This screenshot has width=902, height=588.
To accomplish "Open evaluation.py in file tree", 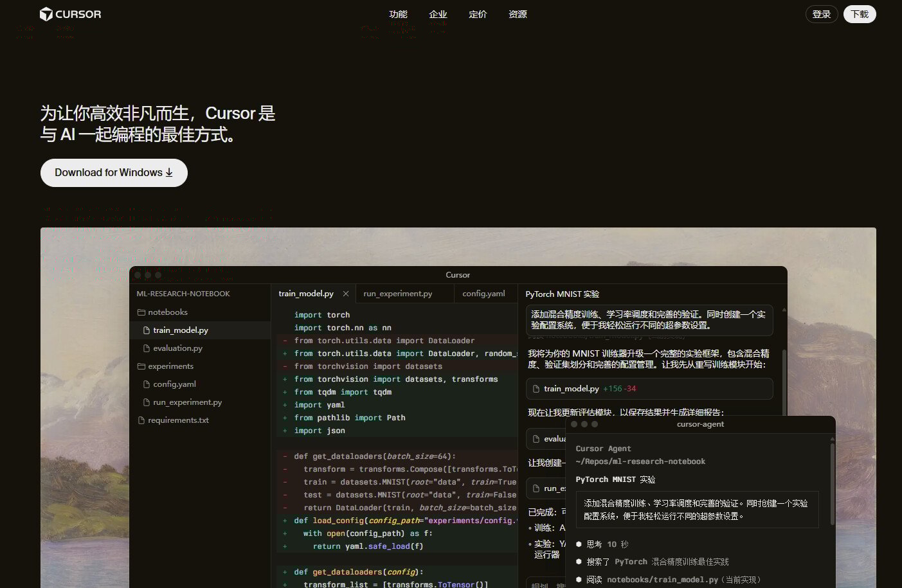I will click(x=200, y=348).
